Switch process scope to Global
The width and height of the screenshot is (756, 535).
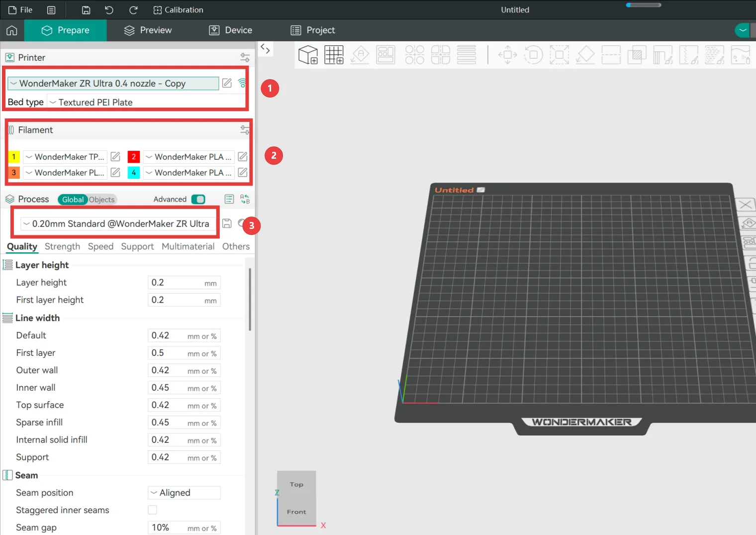tap(73, 200)
